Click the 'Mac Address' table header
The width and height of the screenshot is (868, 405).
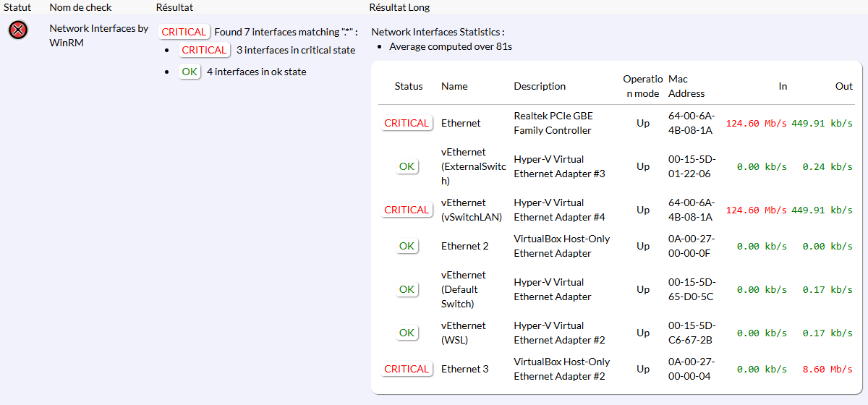pyautogui.click(x=686, y=86)
